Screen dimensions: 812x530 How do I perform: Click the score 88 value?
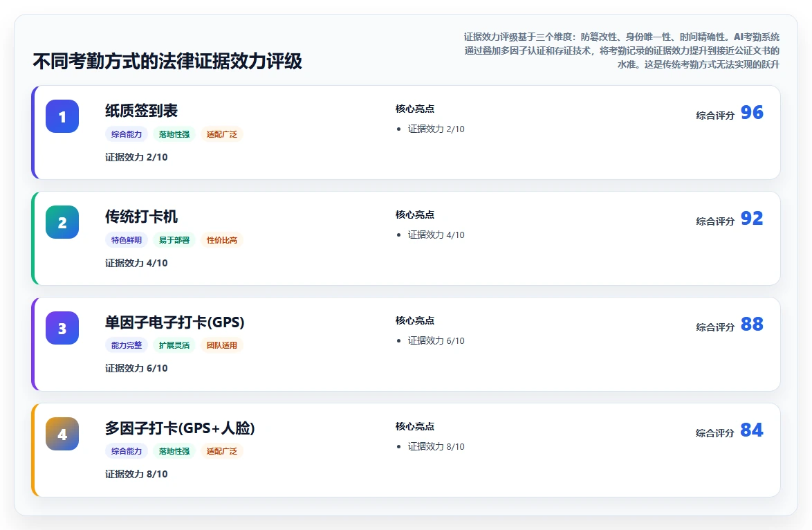pyautogui.click(x=752, y=324)
